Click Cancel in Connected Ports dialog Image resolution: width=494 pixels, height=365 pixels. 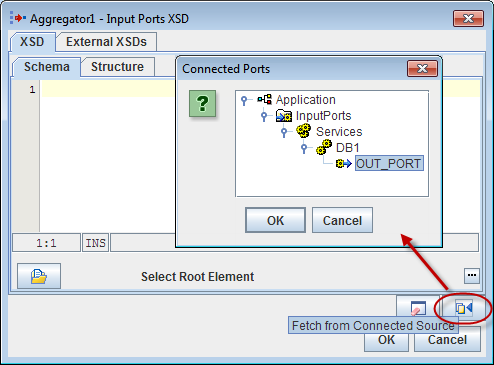click(342, 220)
